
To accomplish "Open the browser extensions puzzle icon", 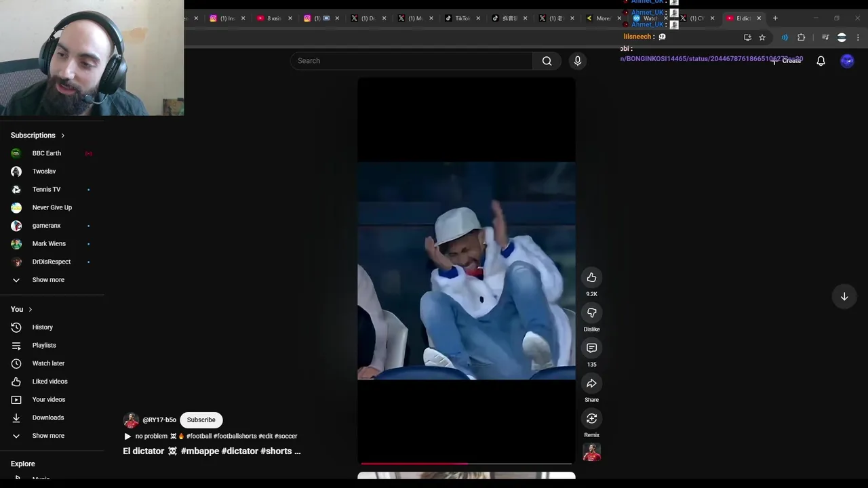I will click(x=801, y=37).
